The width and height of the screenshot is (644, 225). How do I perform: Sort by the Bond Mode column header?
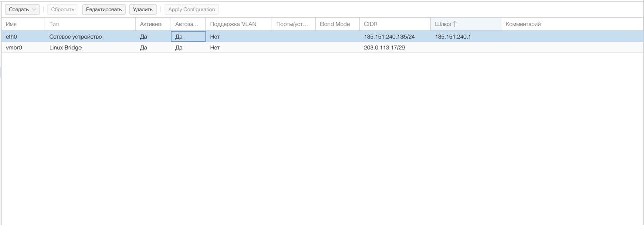point(337,24)
